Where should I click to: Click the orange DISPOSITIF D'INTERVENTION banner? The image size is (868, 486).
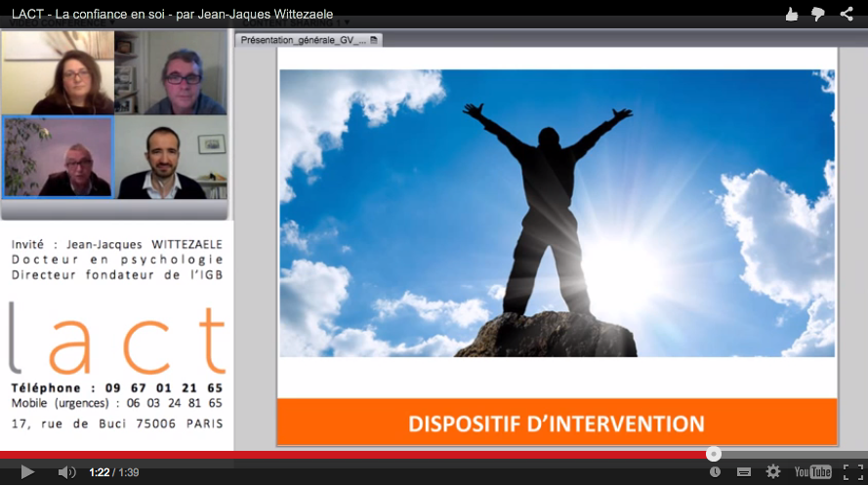[557, 424]
